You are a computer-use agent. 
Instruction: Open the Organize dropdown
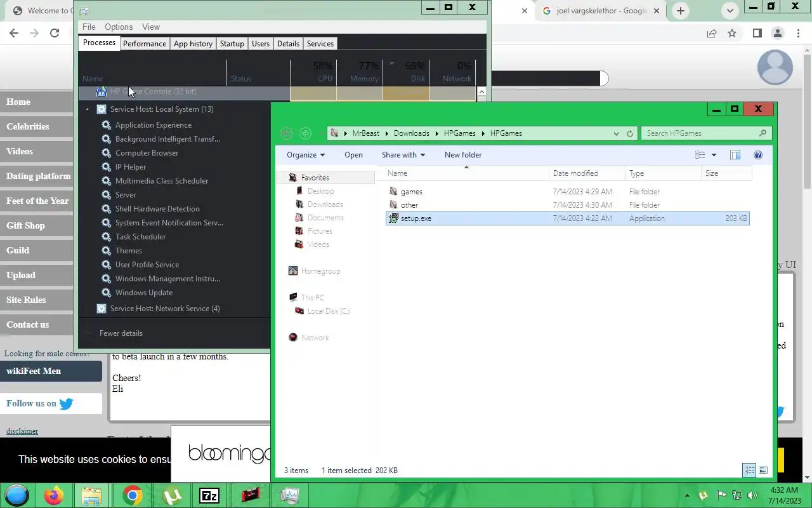coord(306,155)
